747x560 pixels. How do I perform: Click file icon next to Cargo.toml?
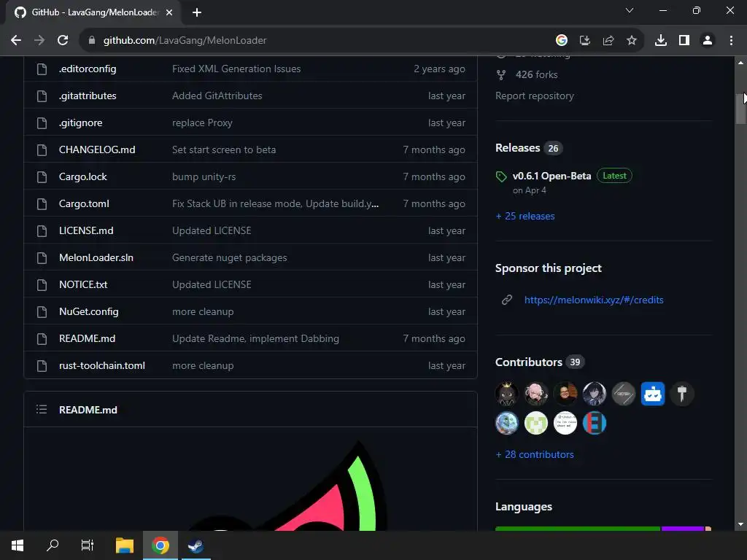pyautogui.click(x=42, y=204)
